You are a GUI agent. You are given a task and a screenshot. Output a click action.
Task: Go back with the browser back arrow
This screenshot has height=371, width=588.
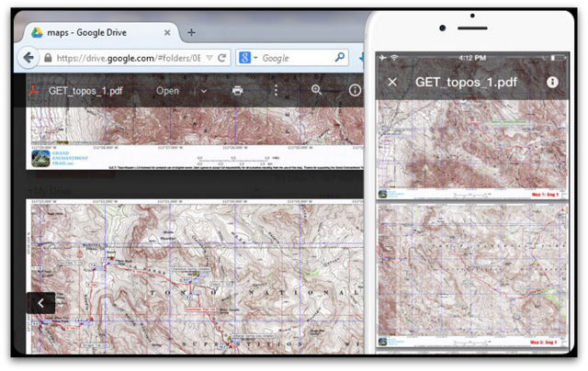[x=28, y=58]
